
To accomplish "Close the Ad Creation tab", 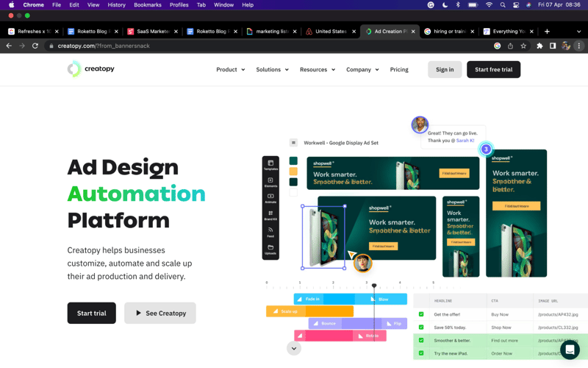I will 413,32.
